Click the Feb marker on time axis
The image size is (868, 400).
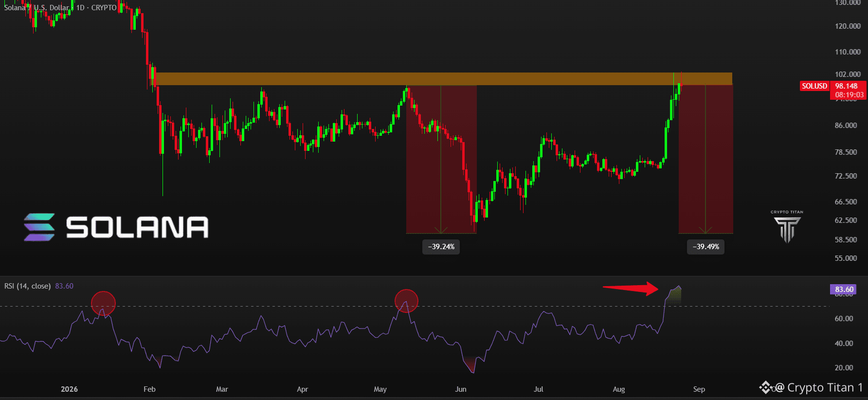pyautogui.click(x=149, y=389)
